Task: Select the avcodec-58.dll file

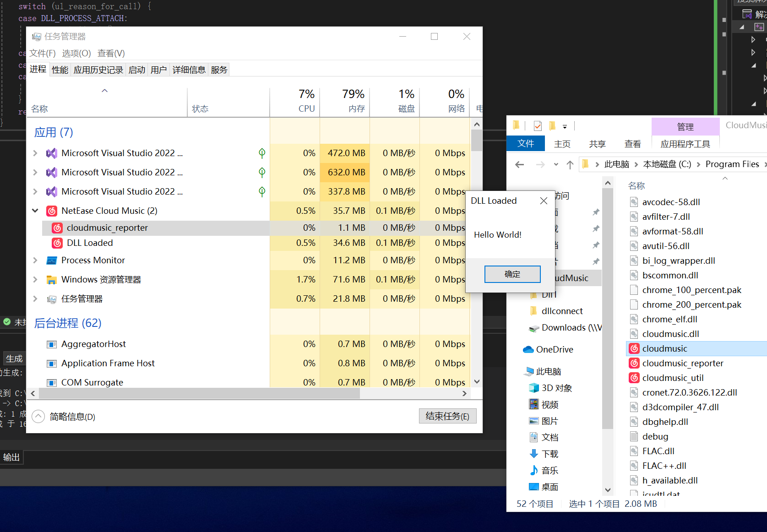Action: (671, 202)
